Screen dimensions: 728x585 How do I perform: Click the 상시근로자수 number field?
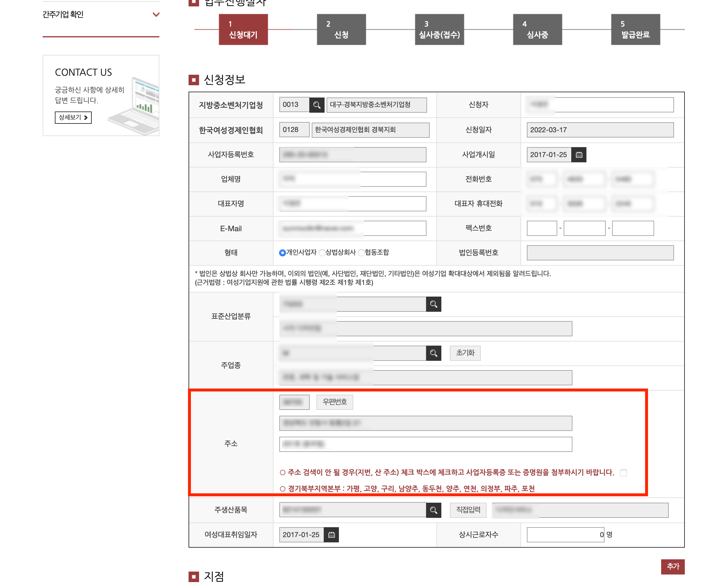click(565, 535)
